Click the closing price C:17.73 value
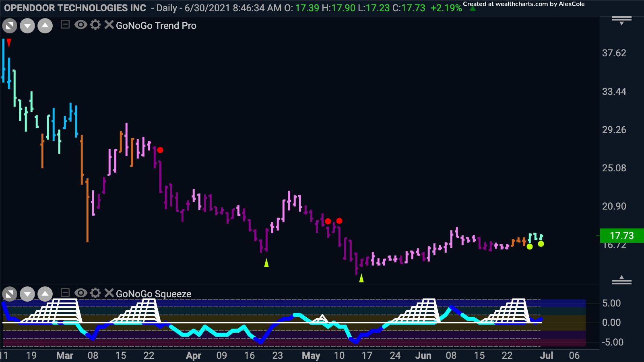The width and height of the screenshot is (644, 362). (409, 8)
